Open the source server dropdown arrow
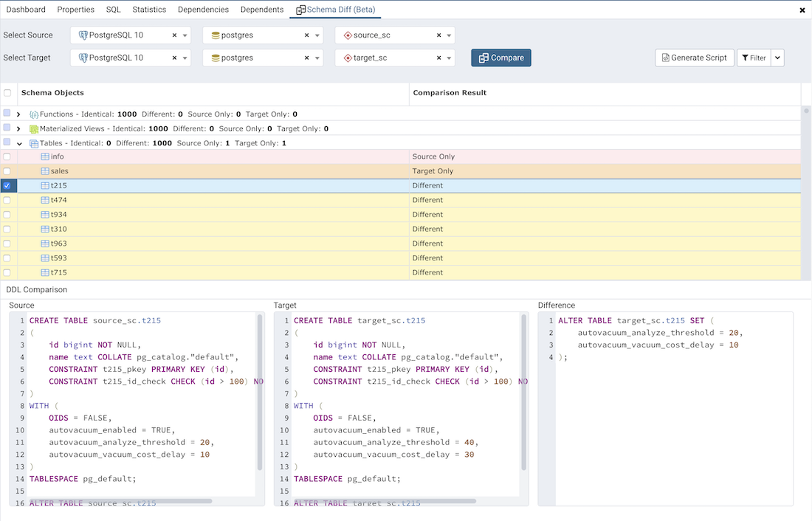 [185, 35]
